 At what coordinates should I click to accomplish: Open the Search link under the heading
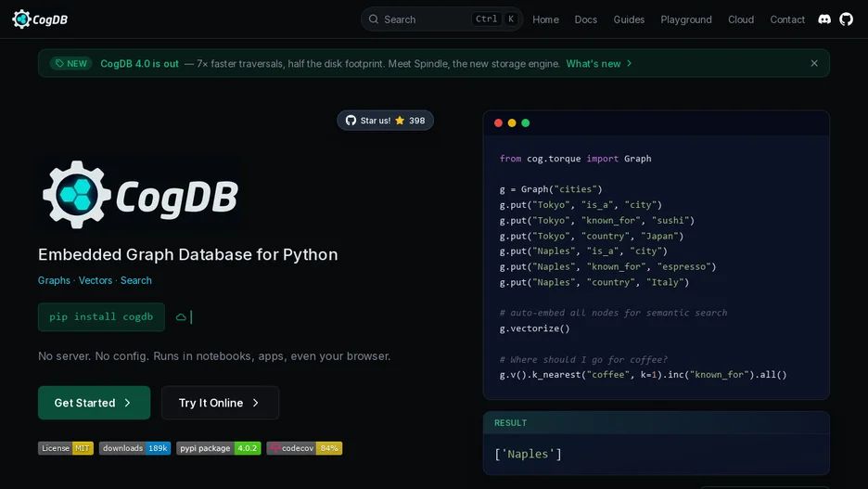point(136,280)
